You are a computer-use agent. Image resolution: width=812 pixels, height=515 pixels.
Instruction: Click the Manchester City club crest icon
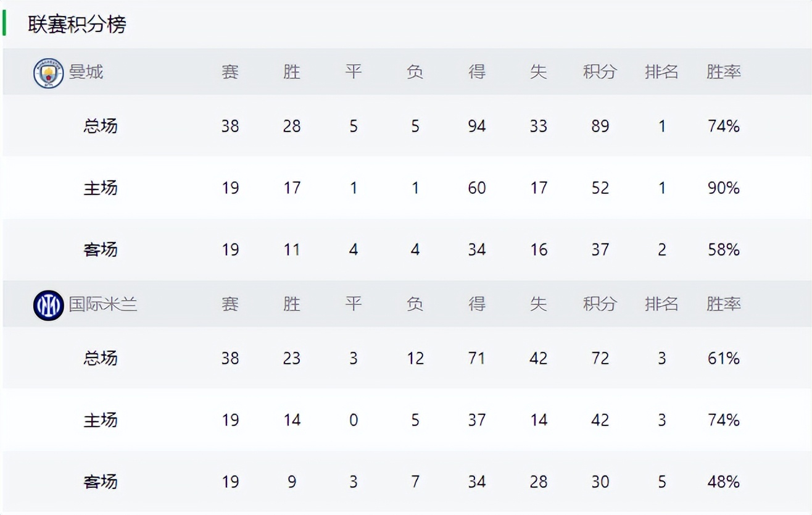pyautogui.click(x=48, y=73)
